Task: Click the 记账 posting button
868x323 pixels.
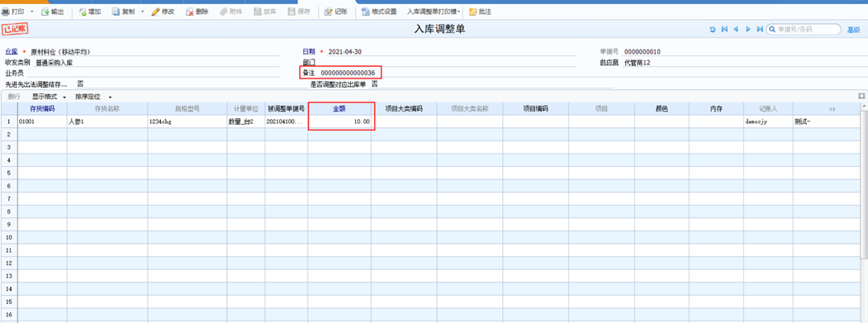Action: pos(336,12)
